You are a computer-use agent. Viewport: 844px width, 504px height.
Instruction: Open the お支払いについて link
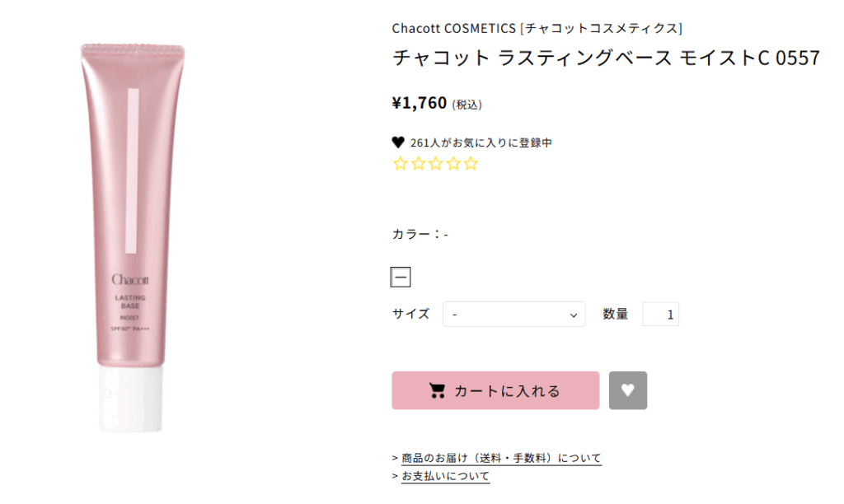point(445,476)
